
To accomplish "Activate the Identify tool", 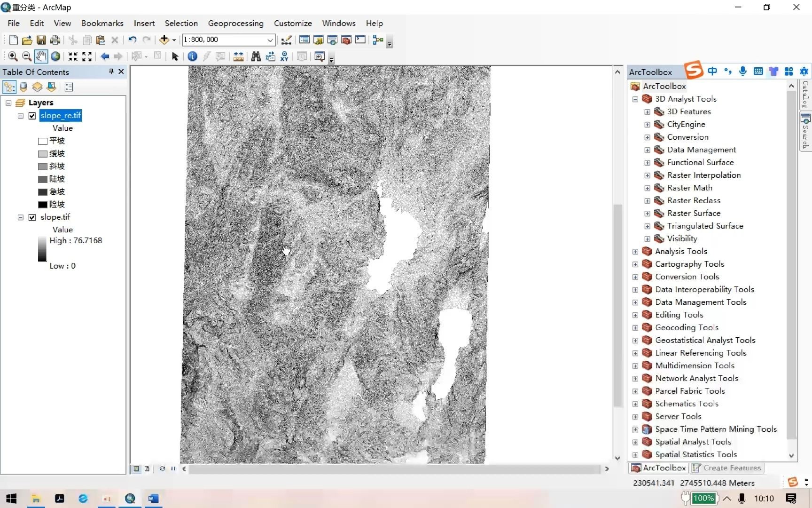I will 193,56.
